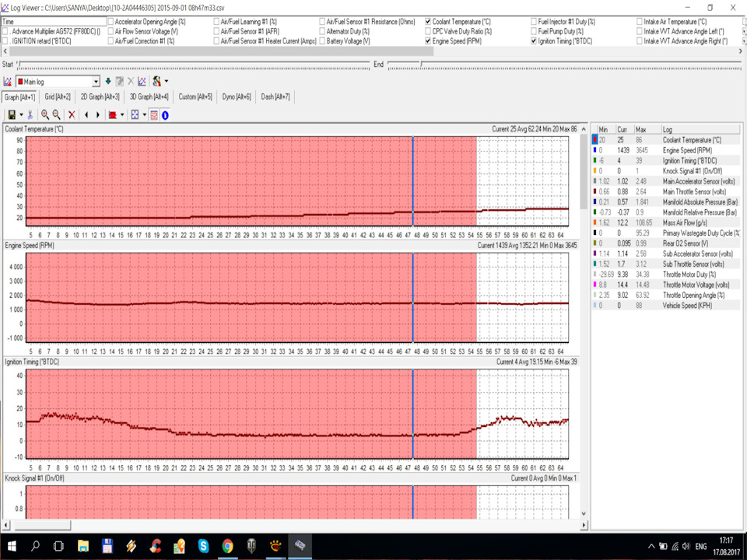Click the zoom out magnifier icon
Viewport: 747px width, 560px height.
[x=56, y=114]
